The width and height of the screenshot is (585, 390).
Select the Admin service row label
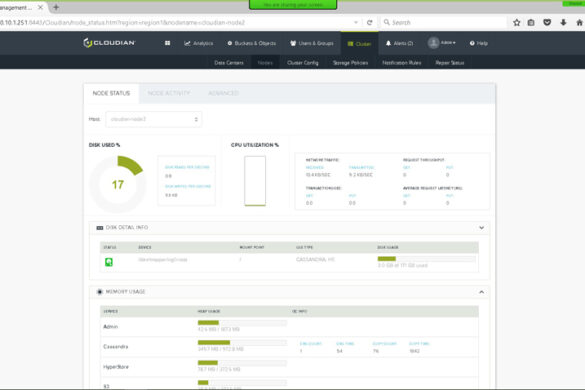coord(110,327)
